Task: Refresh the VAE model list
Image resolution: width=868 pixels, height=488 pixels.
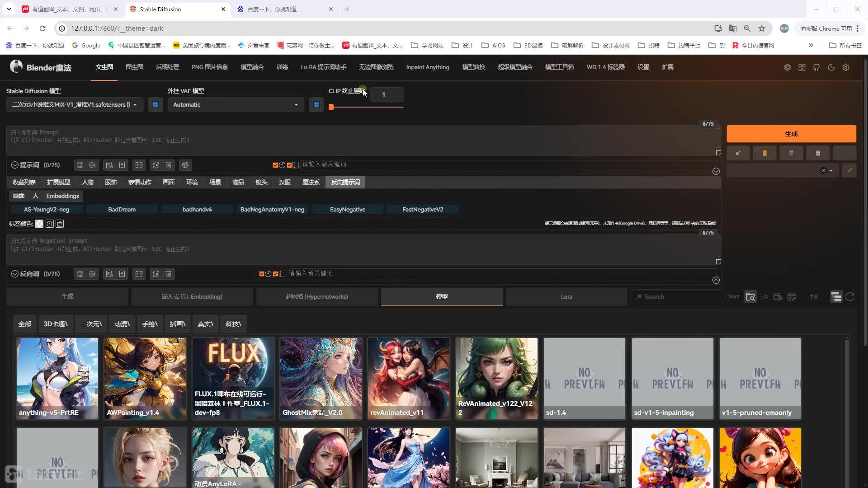Action: point(316,105)
